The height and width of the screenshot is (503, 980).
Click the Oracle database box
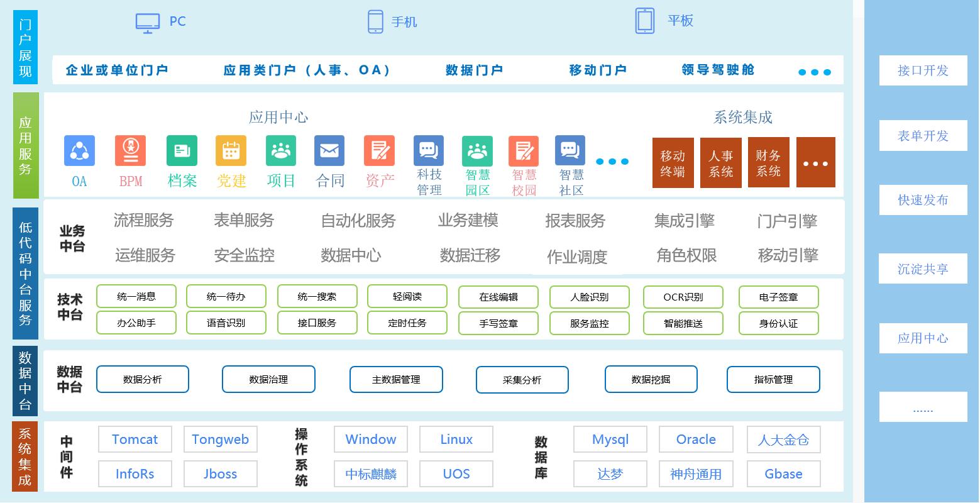click(x=696, y=439)
